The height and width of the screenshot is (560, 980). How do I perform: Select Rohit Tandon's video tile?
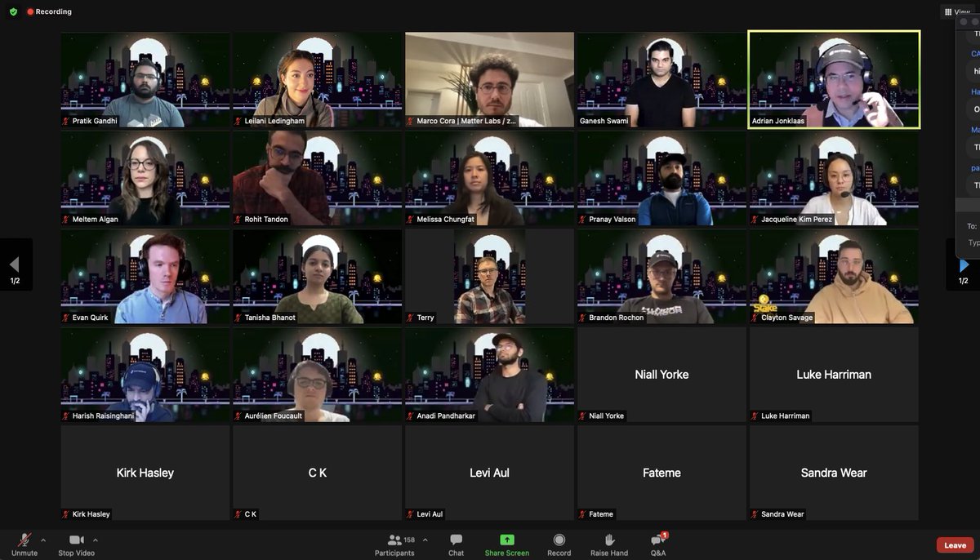tap(318, 178)
